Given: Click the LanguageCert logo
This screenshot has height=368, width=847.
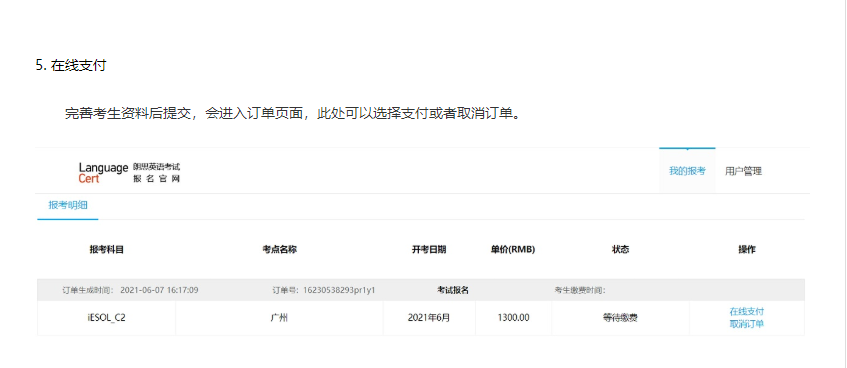Looking at the screenshot, I should pos(103,173).
